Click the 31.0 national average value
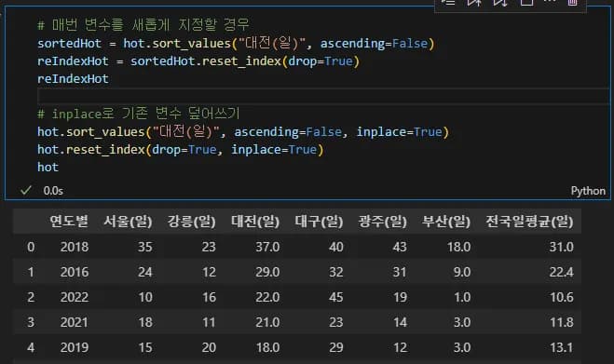 pyautogui.click(x=561, y=247)
